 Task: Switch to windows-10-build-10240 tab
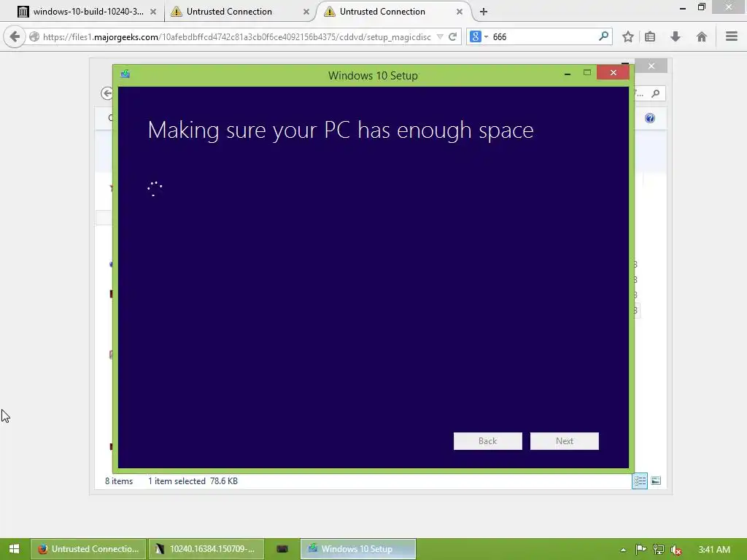pyautogui.click(x=88, y=12)
